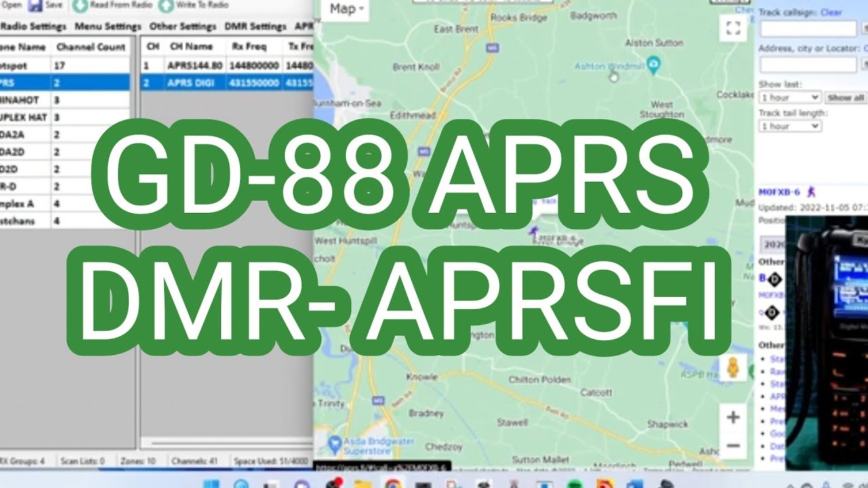The image size is (868, 488).
Task: Click Zones: 10 in status bar
Action: click(x=138, y=461)
